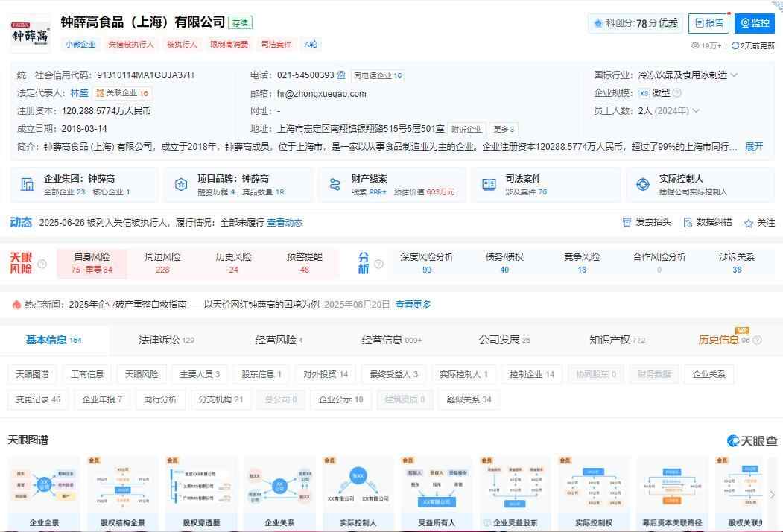Click the 发票抬头 invoice icon
This screenshot has width=783, height=532.
[627, 222]
